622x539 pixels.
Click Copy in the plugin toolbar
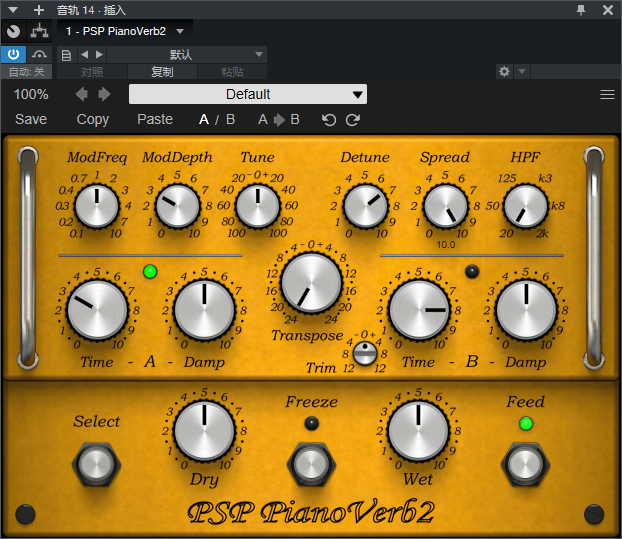click(93, 119)
